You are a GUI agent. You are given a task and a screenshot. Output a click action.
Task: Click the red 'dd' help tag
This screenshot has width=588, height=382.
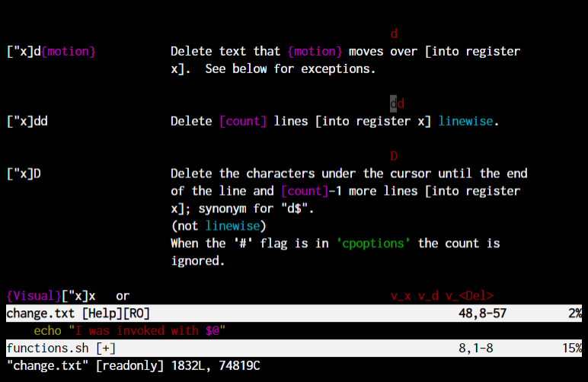[397, 103]
